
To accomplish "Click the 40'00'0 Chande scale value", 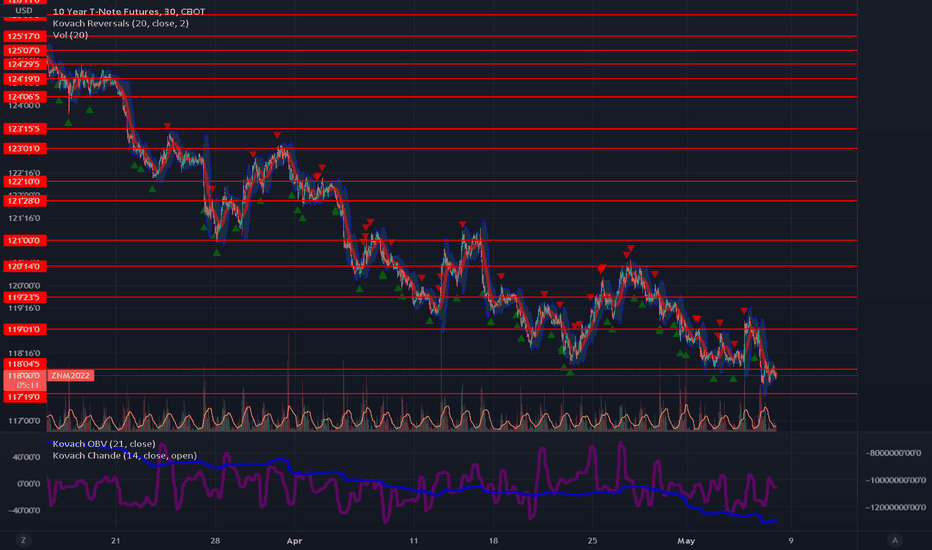I will (x=27, y=457).
